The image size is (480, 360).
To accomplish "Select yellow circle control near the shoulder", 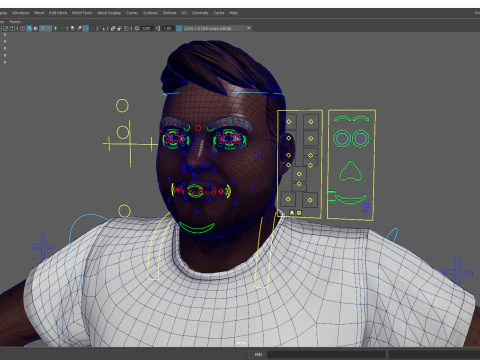I will pos(124,211).
